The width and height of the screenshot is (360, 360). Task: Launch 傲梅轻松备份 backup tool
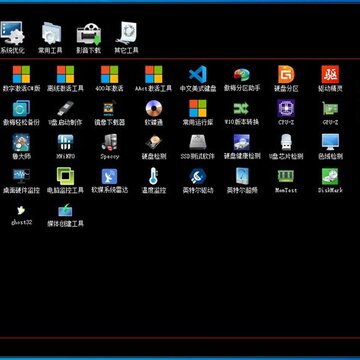click(x=21, y=113)
